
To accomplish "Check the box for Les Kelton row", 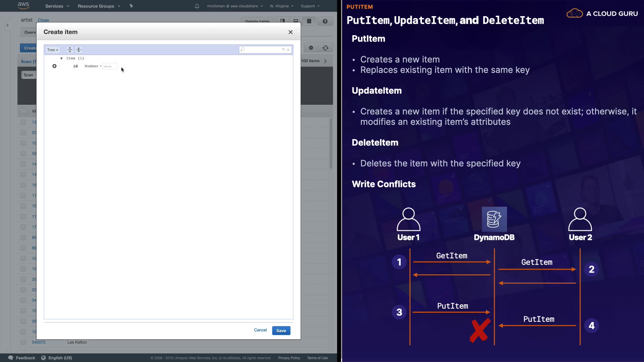I will click(23, 342).
